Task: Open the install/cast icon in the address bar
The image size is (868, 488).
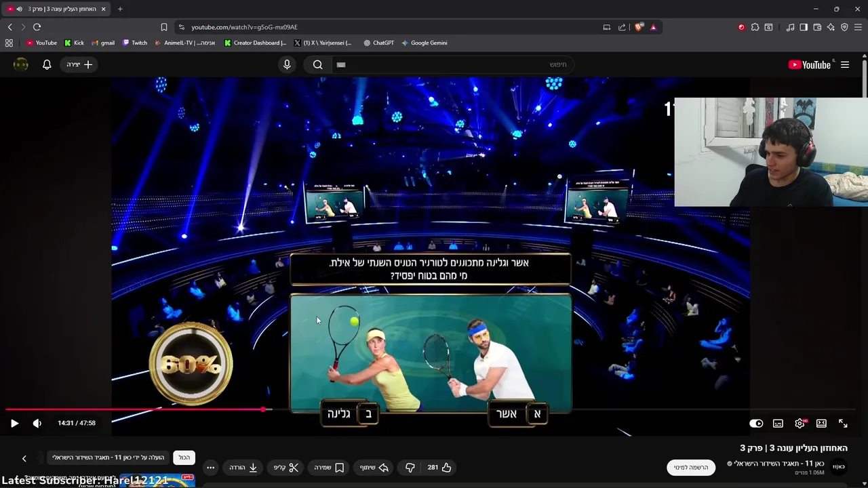Action: [x=606, y=27]
